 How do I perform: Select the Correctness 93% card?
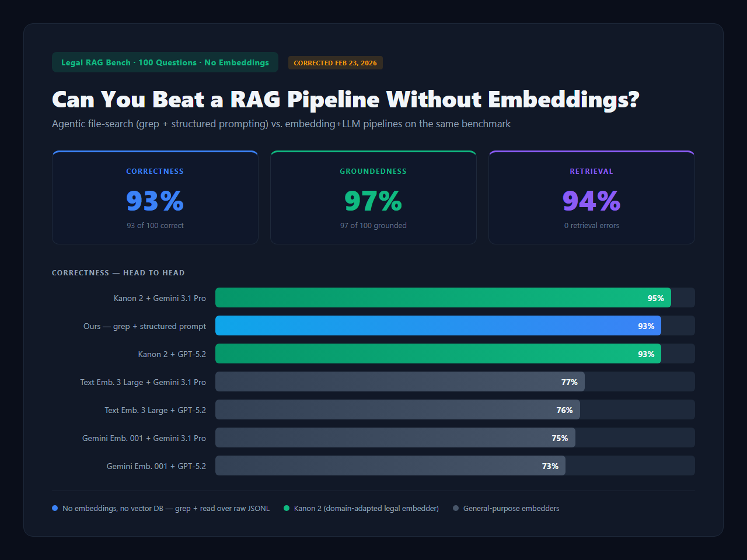pyautogui.click(x=155, y=197)
